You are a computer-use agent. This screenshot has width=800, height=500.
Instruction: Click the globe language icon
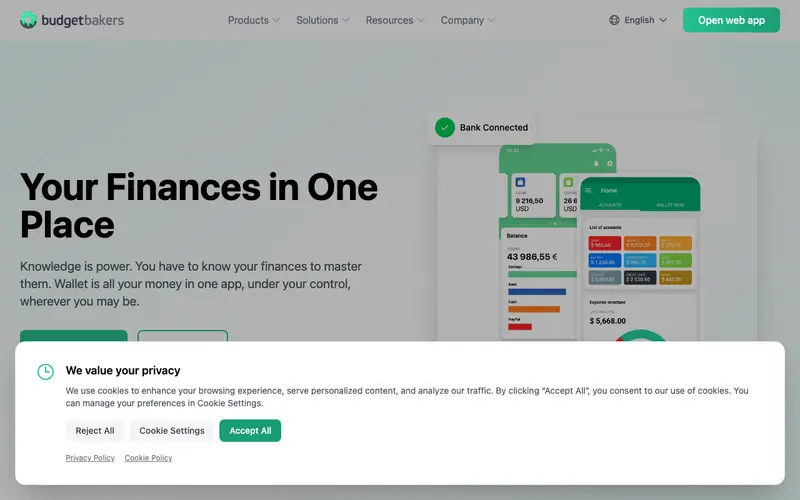pos(614,20)
